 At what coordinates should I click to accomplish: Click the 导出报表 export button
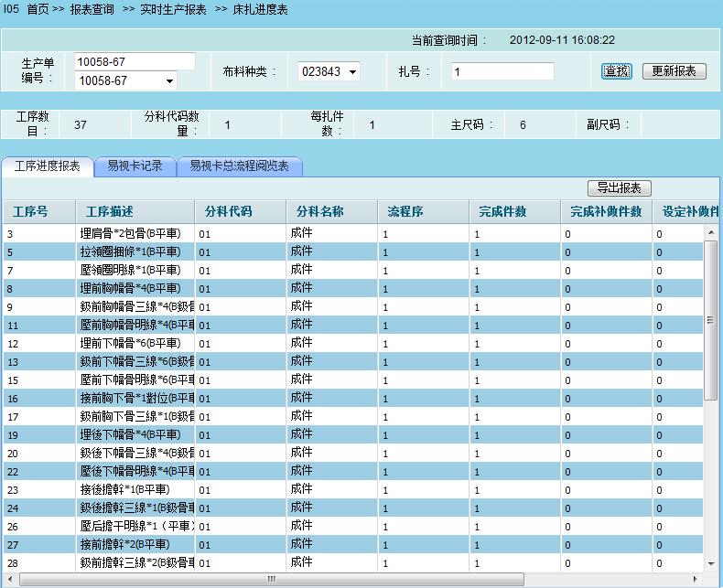pos(619,188)
